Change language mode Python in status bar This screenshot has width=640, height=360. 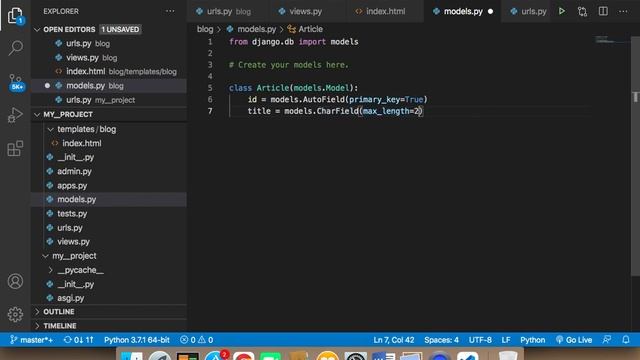[532, 340]
